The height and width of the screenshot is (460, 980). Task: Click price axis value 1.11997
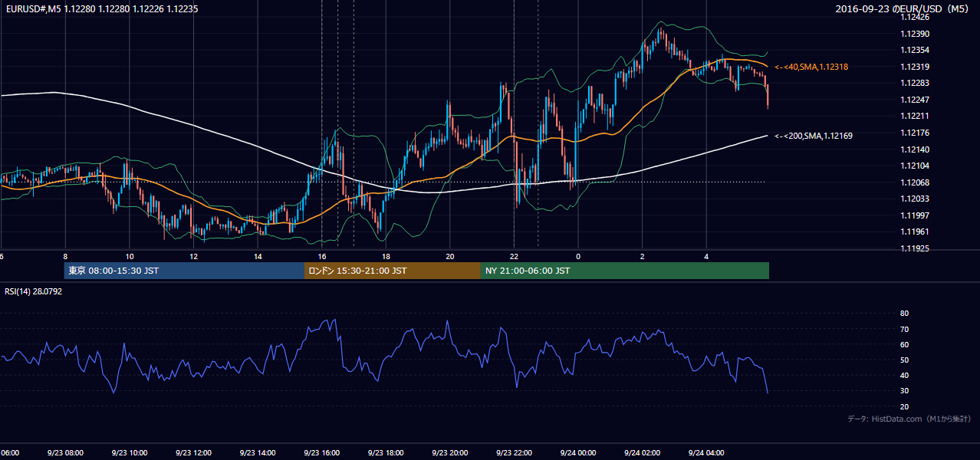click(x=915, y=215)
